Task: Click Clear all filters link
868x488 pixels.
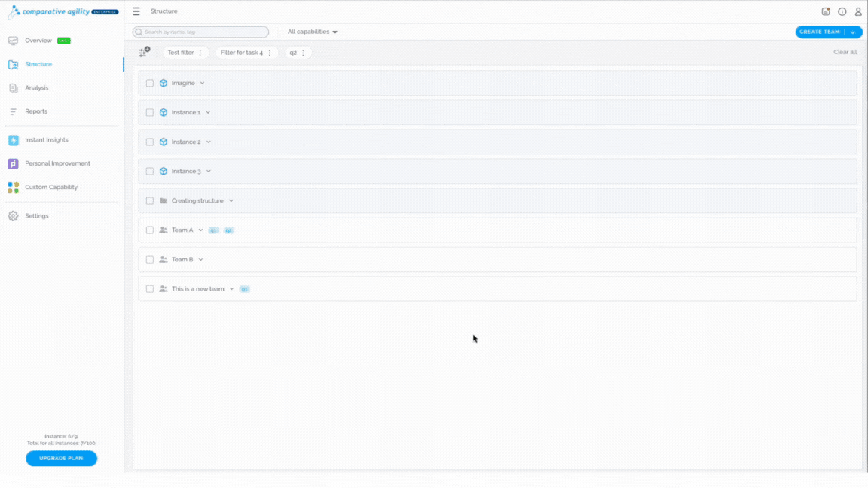Action: [x=845, y=52]
